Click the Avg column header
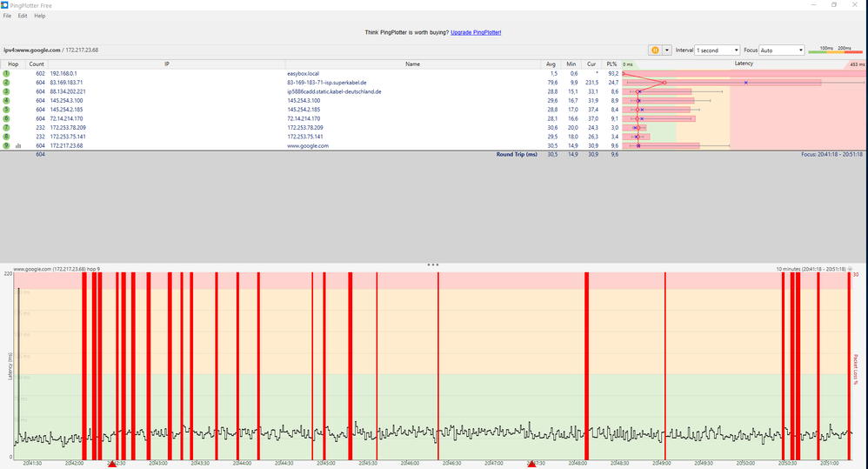Viewport: 868px width, 469px height. [x=551, y=64]
